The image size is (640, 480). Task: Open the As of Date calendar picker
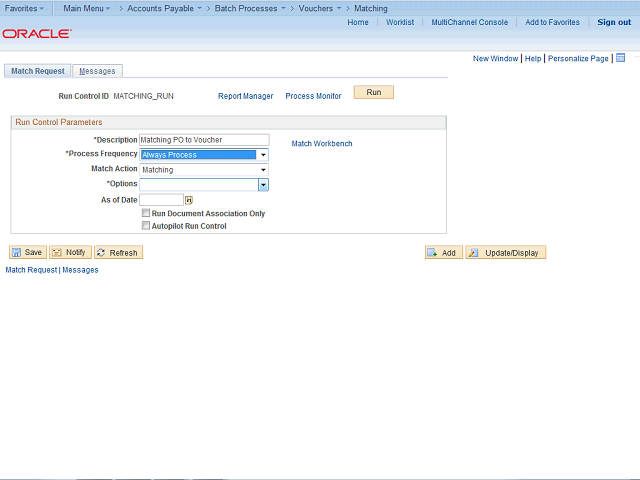coord(189,200)
